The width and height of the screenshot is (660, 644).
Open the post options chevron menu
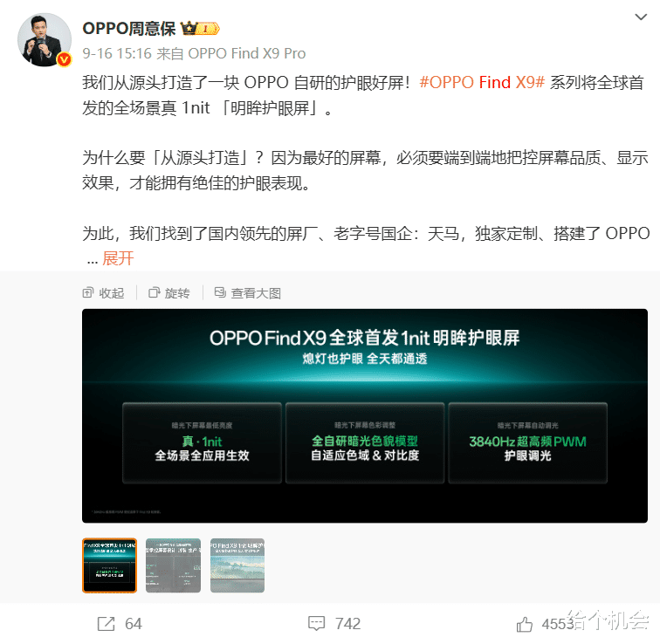641,17
